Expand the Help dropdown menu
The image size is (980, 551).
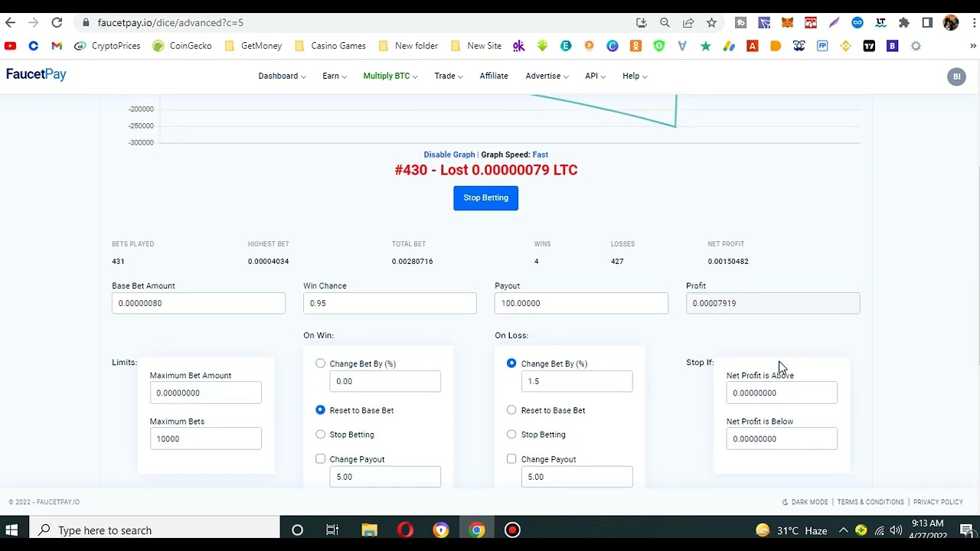(635, 76)
